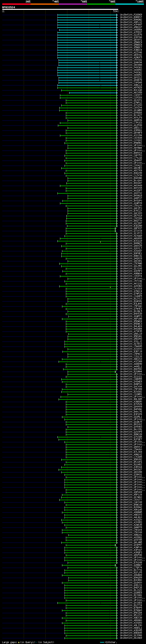Select hit label UniRef100_Q93Z12
Viewport: 146px width, 644px height.
point(131,77)
